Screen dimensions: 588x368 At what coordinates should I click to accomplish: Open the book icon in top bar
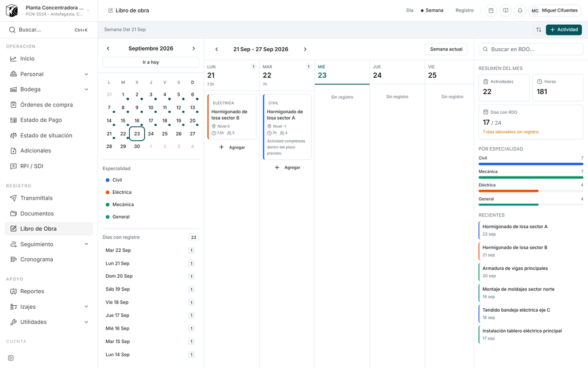click(x=505, y=10)
